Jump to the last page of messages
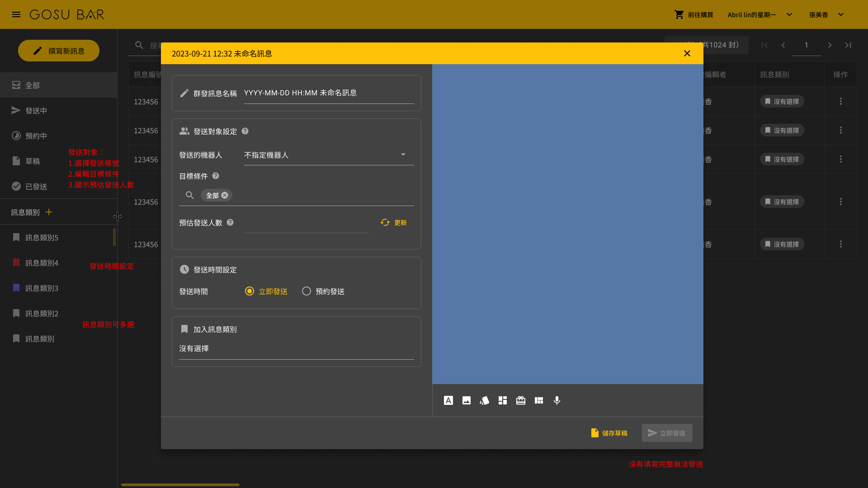868x488 pixels. (848, 45)
